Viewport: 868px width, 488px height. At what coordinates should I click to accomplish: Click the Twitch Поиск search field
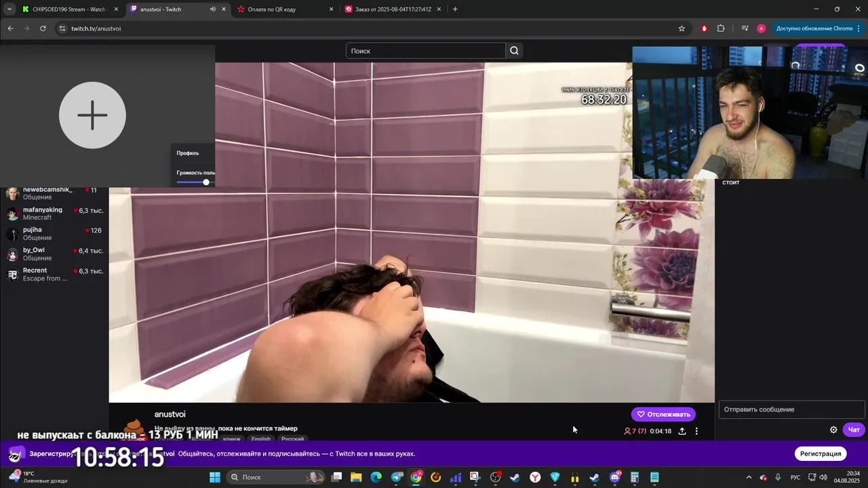click(x=425, y=51)
